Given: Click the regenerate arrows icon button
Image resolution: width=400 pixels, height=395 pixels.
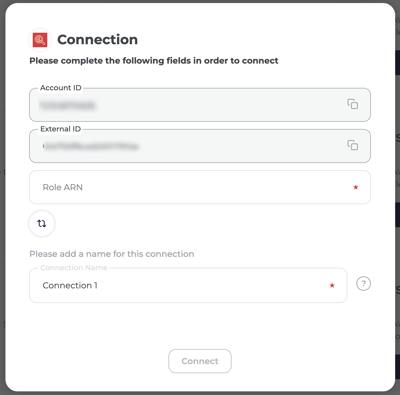Looking at the screenshot, I should click(x=42, y=223).
